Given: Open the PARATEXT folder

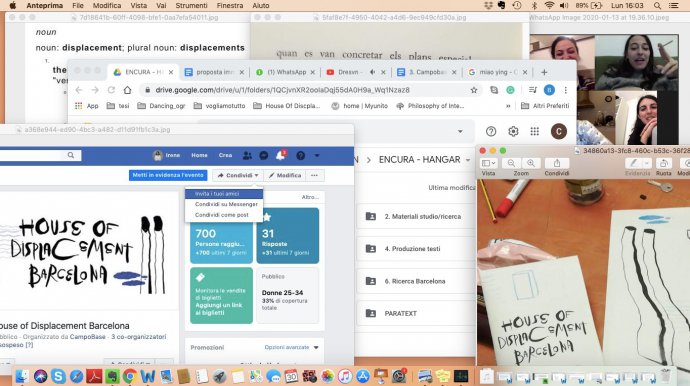Looking at the screenshot, I should click(416, 313).
